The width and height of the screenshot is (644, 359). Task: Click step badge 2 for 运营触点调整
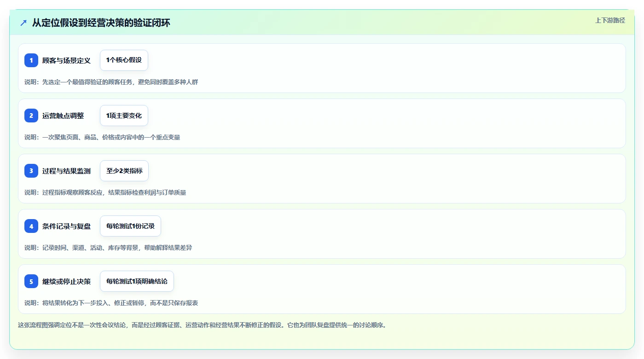point(31,116)
